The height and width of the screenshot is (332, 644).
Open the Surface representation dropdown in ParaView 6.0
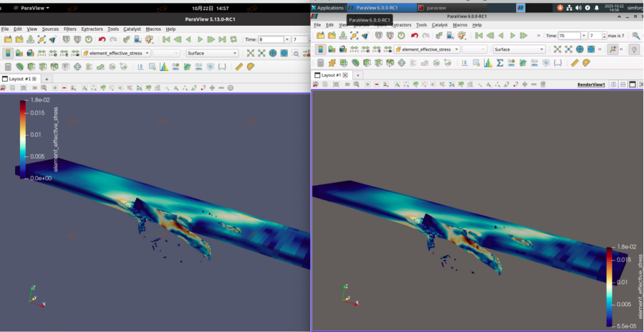519,50
